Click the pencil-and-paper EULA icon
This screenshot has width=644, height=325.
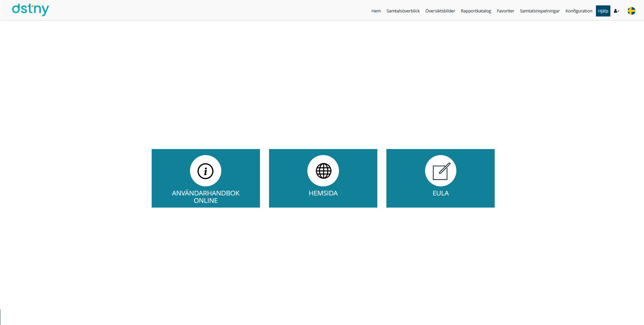(441, 171)
